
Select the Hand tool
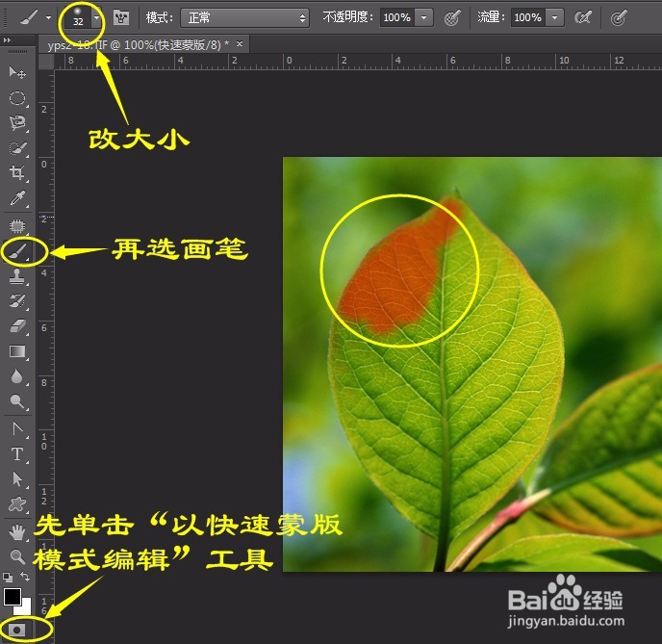(17, 533)
